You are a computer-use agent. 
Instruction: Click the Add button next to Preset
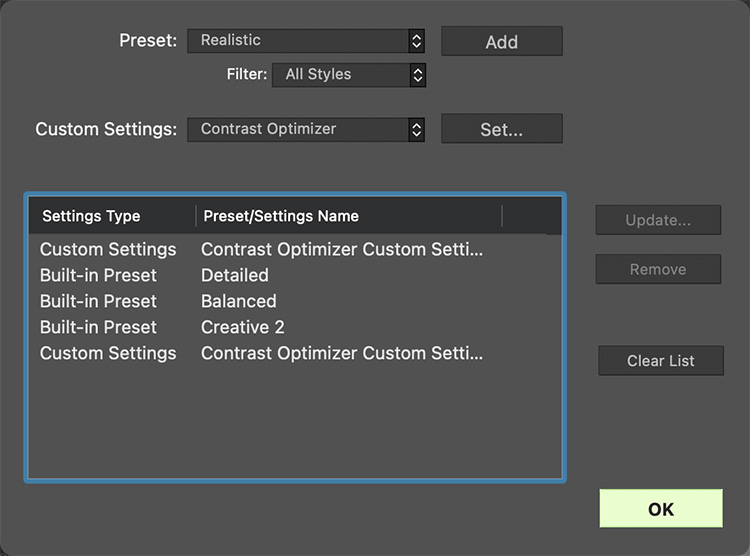[x=501, y=41]
